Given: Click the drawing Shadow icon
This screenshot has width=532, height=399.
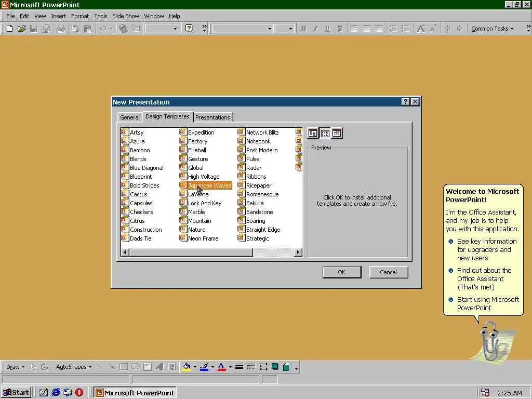Looking at the screenshot, I should pos(275,367).
